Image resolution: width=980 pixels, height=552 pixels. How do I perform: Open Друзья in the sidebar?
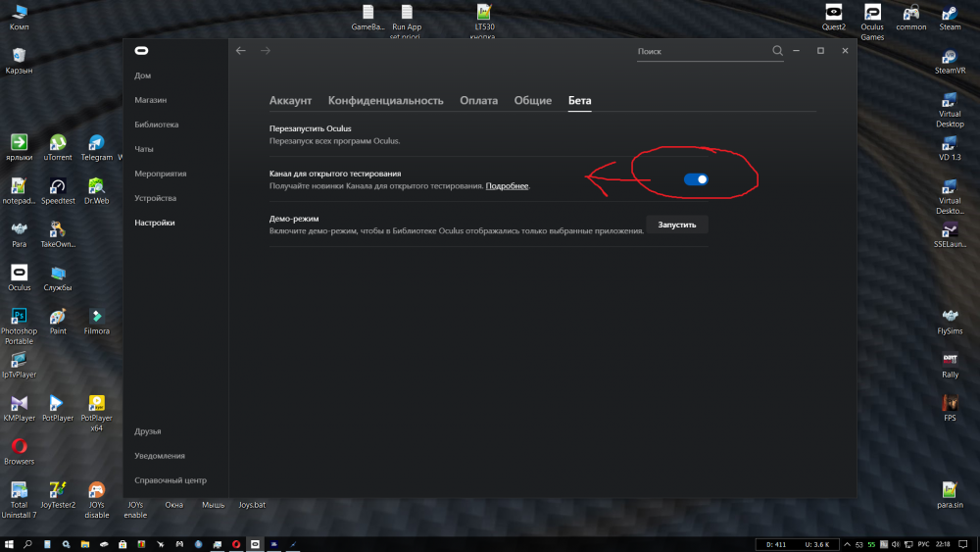(148, 431)
